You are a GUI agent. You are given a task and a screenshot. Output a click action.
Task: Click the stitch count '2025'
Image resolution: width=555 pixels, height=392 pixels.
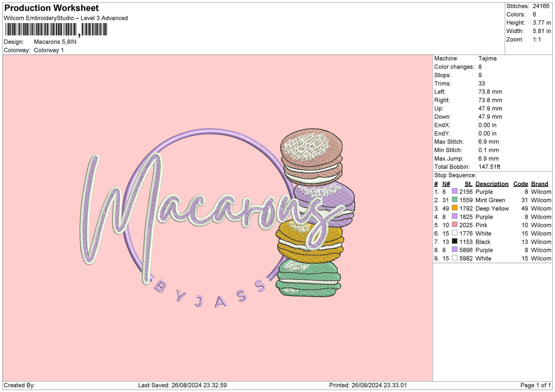(x=466, y=225)
